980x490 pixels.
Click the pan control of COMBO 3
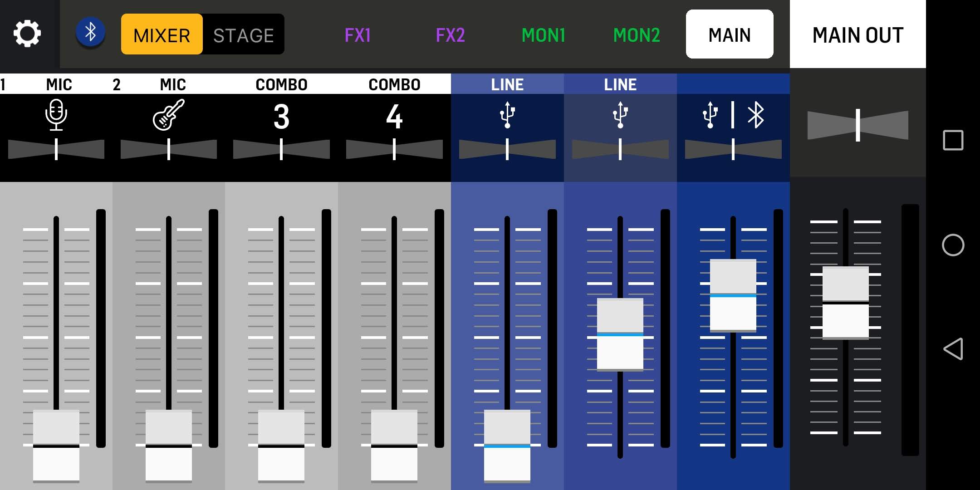click(281, 149)
